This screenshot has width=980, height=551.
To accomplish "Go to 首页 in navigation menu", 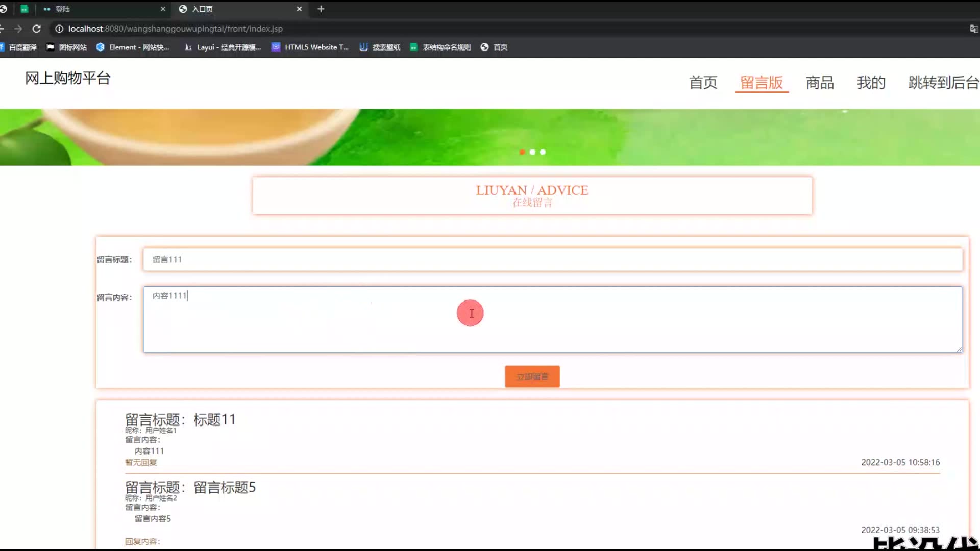I will pyautogui.click(x=703, y=82).
